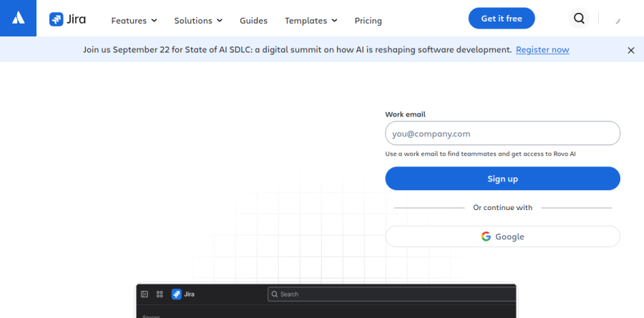Screen dimensions: 644x318
Task: Go to the Jira logo in header
Action: [67, 19]
